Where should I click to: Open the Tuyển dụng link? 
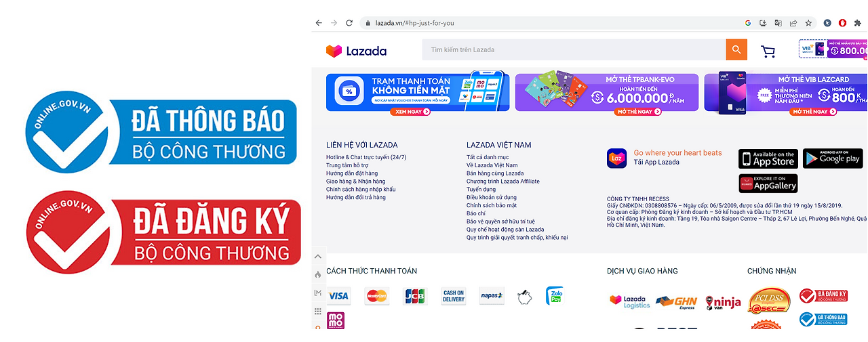pos(481,190)
